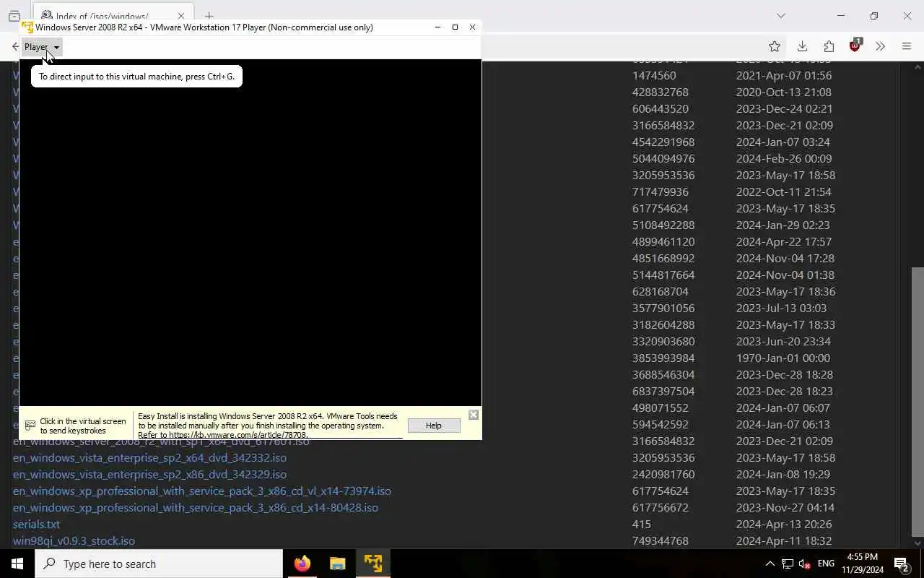
Task: Click file size 2420981760 in listing
Action: coord(663,474)
